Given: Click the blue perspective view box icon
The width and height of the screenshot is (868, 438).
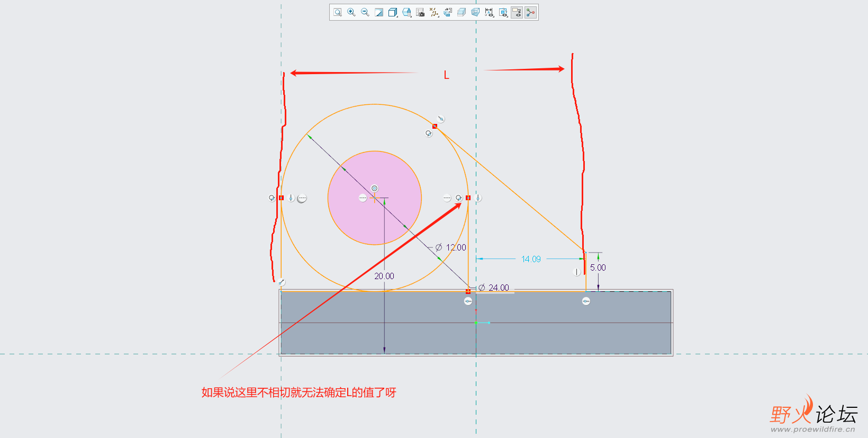Looking at the screenshot, I should coord(475,12).
